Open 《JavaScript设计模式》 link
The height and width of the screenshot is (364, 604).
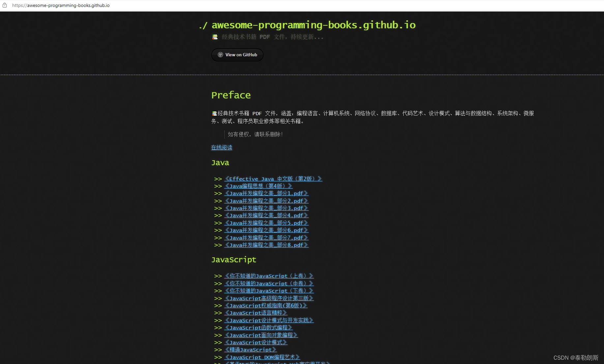point(256,342)
